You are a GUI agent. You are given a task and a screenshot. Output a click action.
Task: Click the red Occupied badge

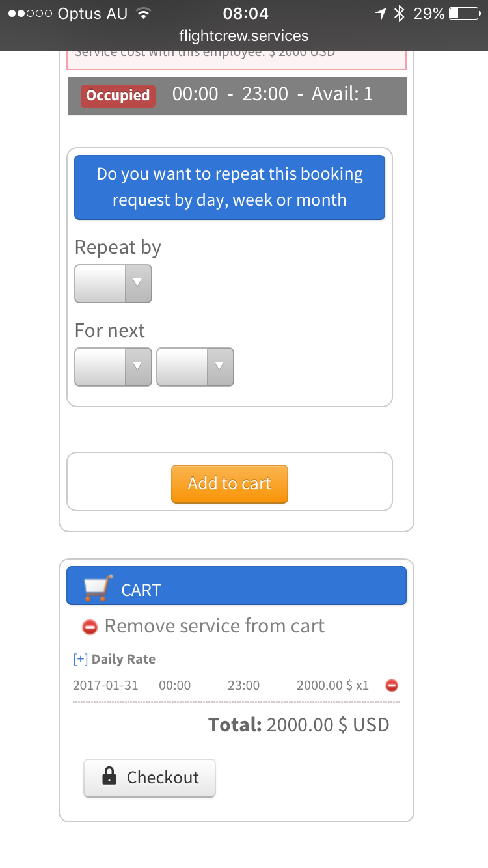118,96
